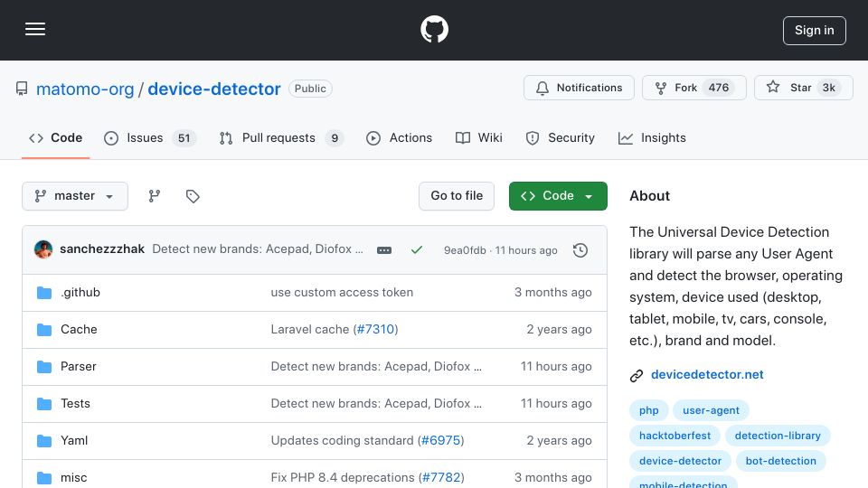Open the Tests folder
The width and height of the screenshot is (868, 488).
(75, 403)
